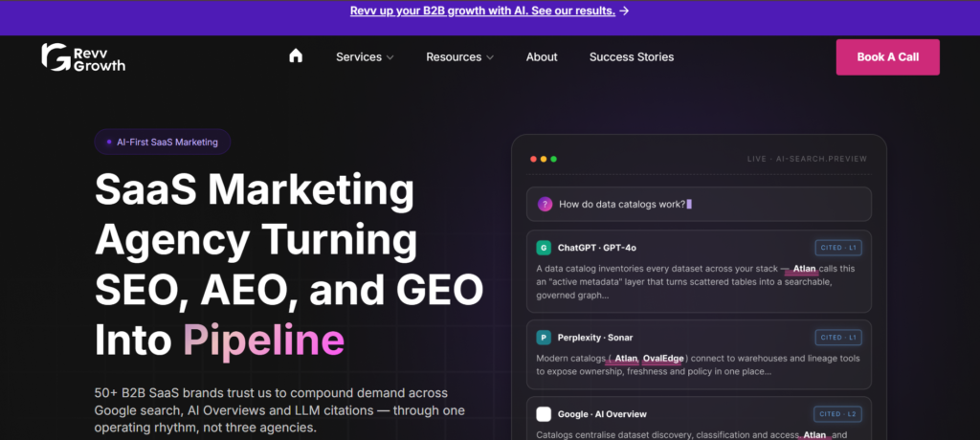
Task: Expand the Services dropdown chevron
Action: tap(390, 57)
